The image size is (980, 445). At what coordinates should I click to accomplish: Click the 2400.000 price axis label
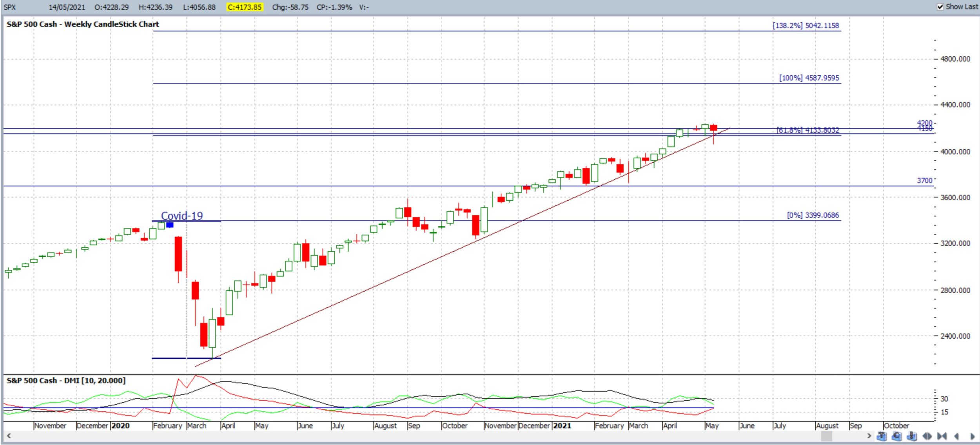955,336
